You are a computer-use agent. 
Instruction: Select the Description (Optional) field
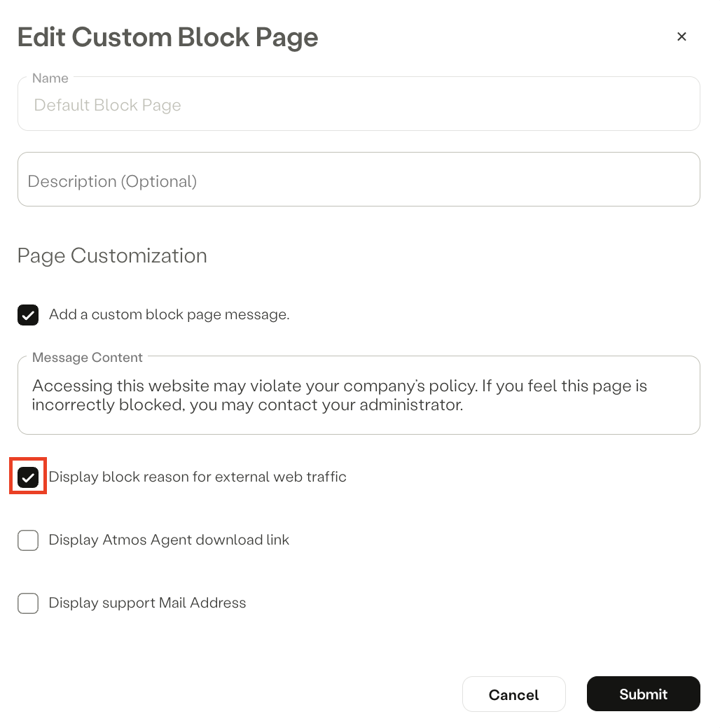pos(359,179)
